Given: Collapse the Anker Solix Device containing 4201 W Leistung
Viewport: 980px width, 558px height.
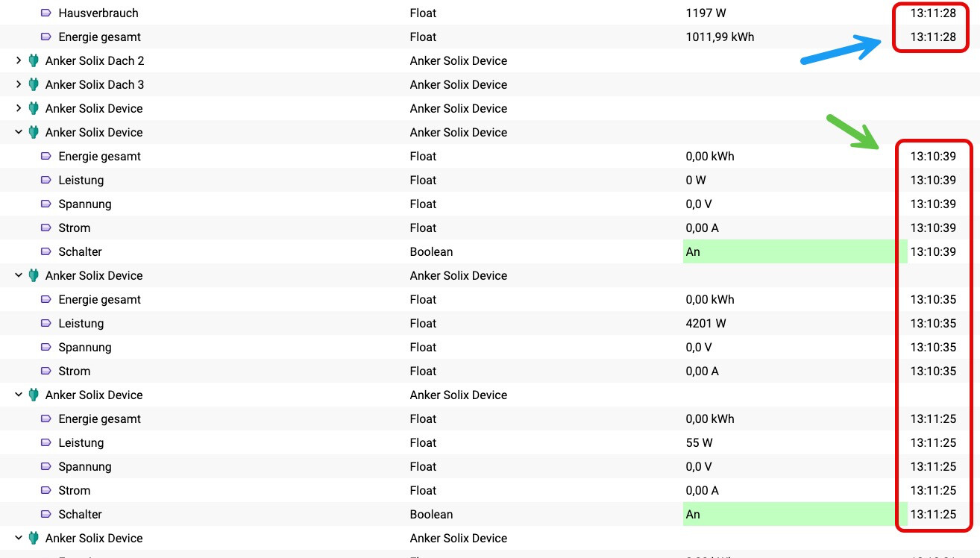Looking at the screenshot, I should click(19, 275).
